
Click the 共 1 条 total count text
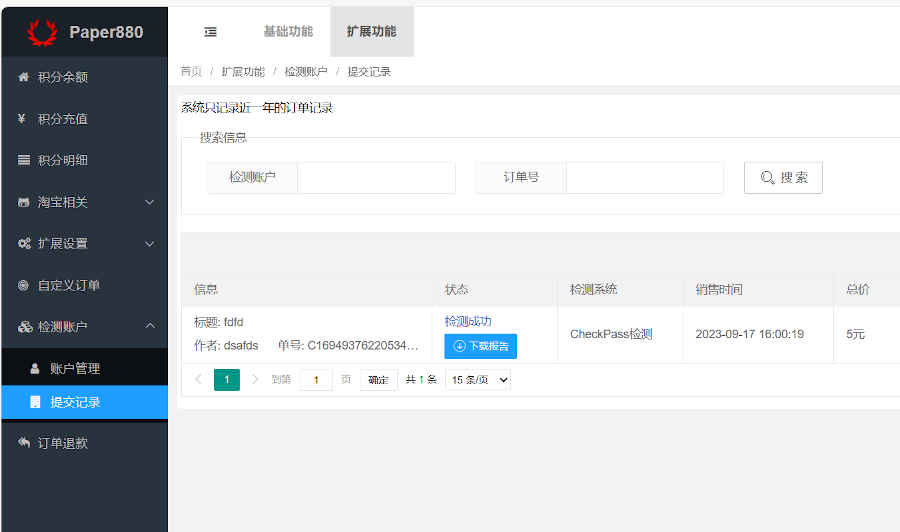[421, 379]
